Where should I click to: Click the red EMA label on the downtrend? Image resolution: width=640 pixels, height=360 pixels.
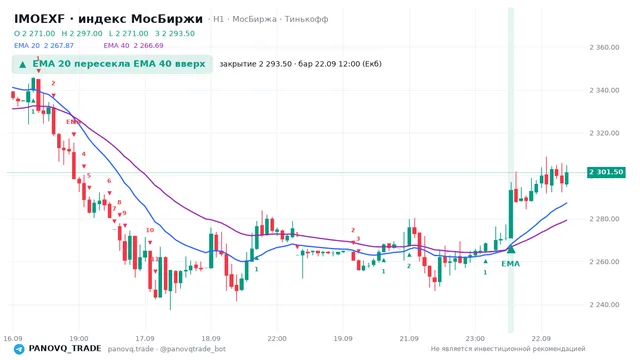[73, 122]
